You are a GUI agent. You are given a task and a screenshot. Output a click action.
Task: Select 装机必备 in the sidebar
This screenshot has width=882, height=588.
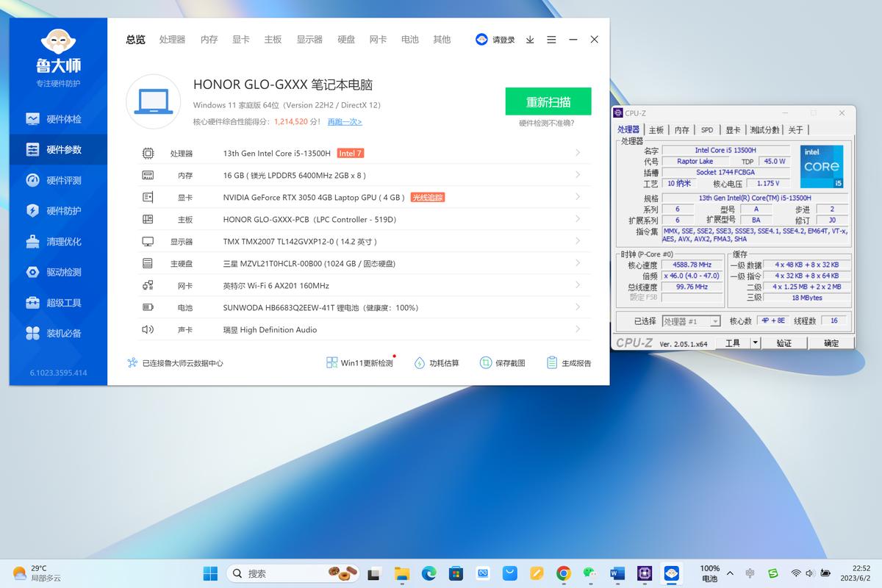point(58,333)
